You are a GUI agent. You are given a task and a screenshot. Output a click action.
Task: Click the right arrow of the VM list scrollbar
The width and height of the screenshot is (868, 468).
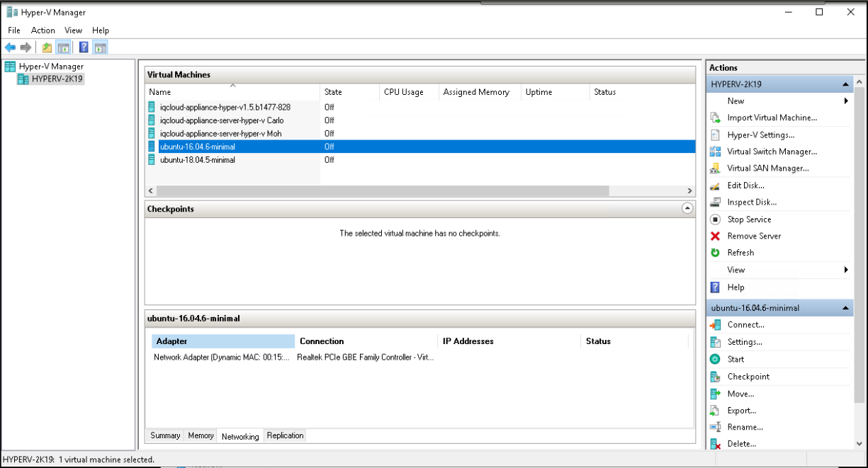(x=689, y=191)
